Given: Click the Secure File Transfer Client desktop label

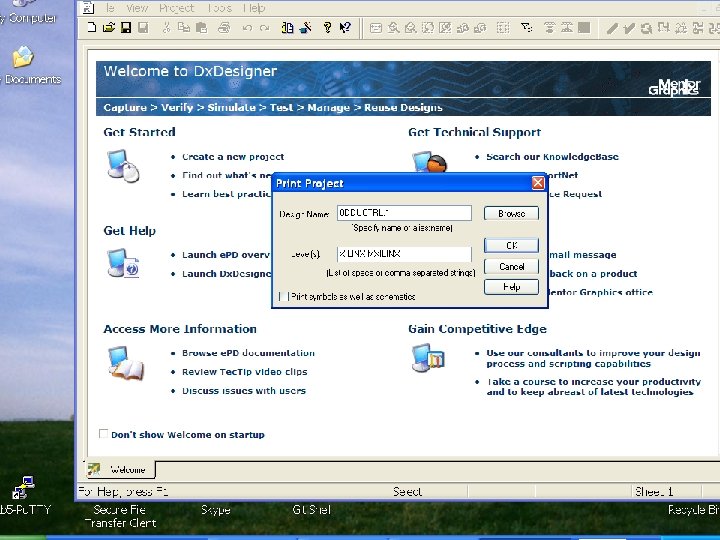Looking at the screenshot, I should pos(120,516).
